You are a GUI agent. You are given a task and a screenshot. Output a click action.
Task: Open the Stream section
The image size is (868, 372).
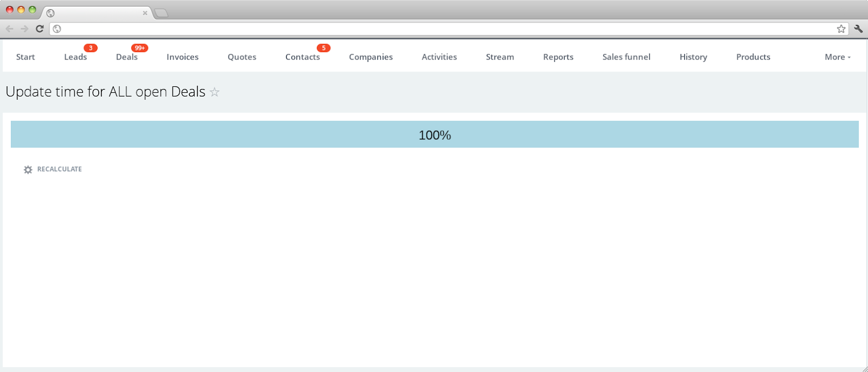click(x=500, y=57)
